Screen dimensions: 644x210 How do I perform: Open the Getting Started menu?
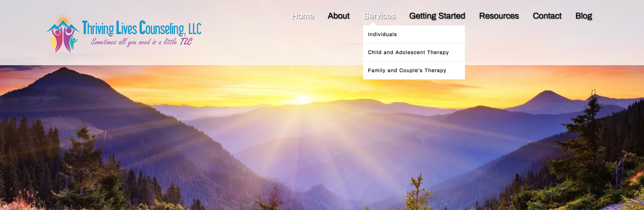(x=437, y=16)
